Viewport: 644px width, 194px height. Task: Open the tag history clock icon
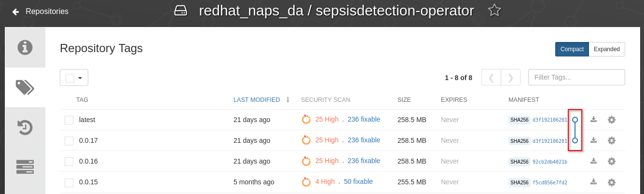coord(25,127)
